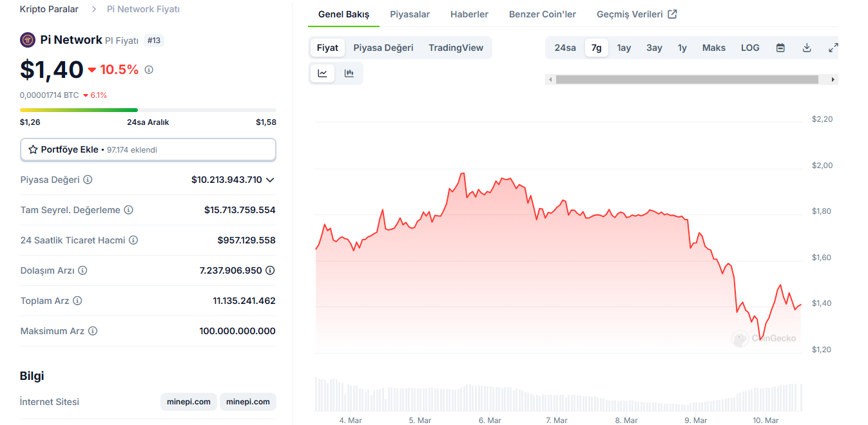Select Fiyat chart mode

pos(327,48)
